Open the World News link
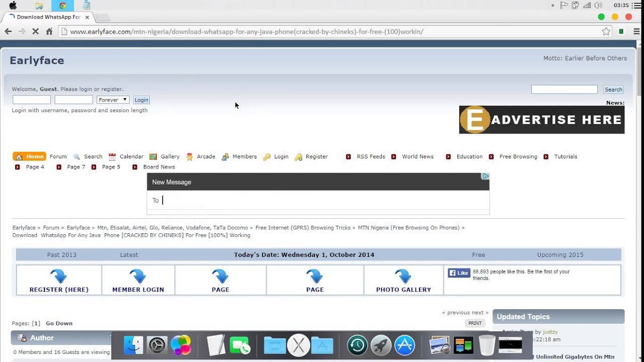 click(418, 156)
